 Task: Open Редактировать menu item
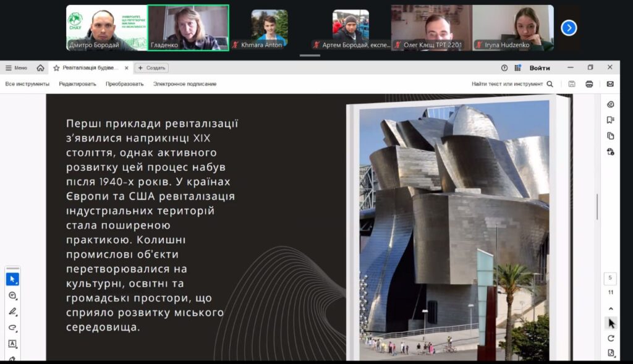point(77,84)
